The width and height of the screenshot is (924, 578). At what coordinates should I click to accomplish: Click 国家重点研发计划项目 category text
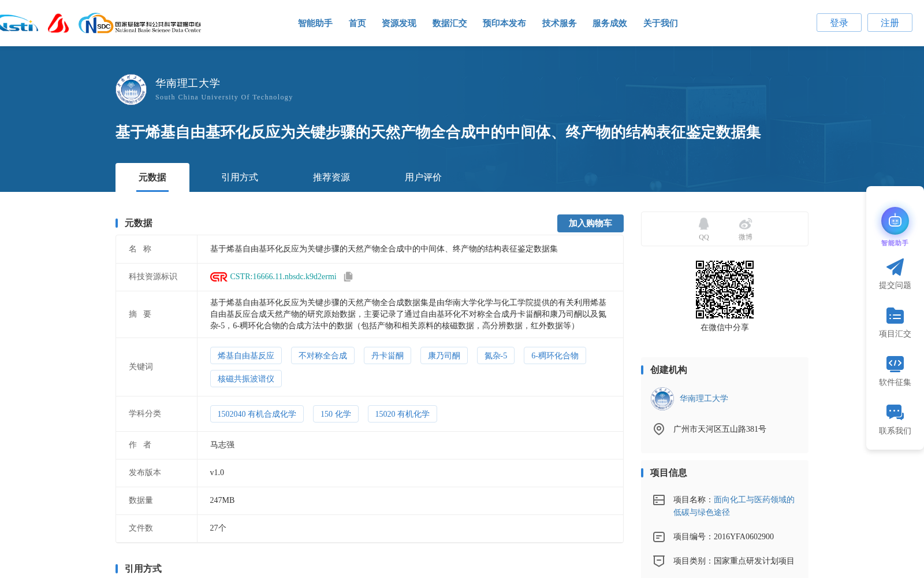[x=754, y=561]
